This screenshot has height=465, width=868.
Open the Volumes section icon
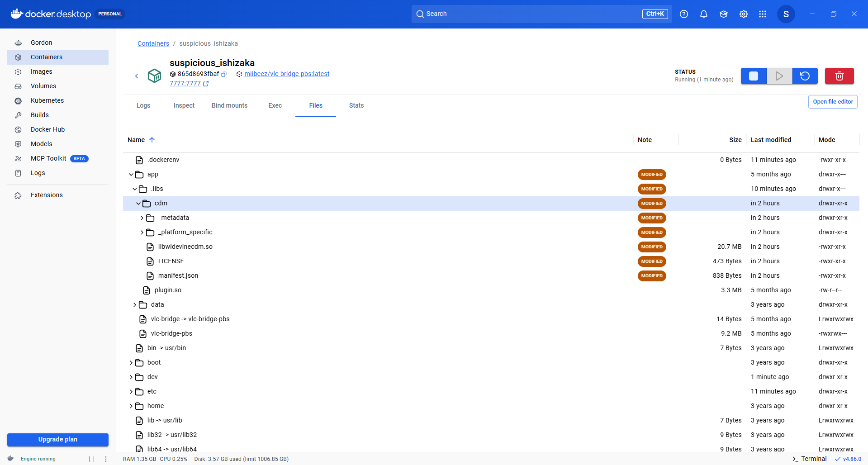tap(18, 86)
